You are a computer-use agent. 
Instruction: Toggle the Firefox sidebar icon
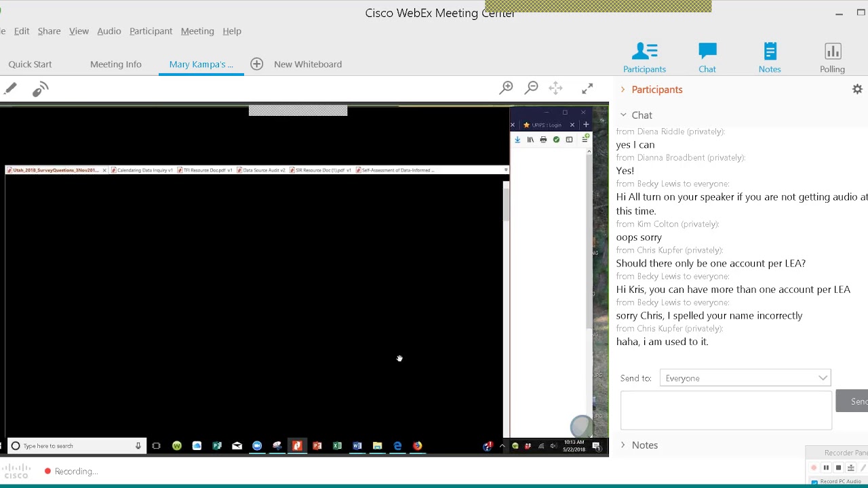(569, 140)
